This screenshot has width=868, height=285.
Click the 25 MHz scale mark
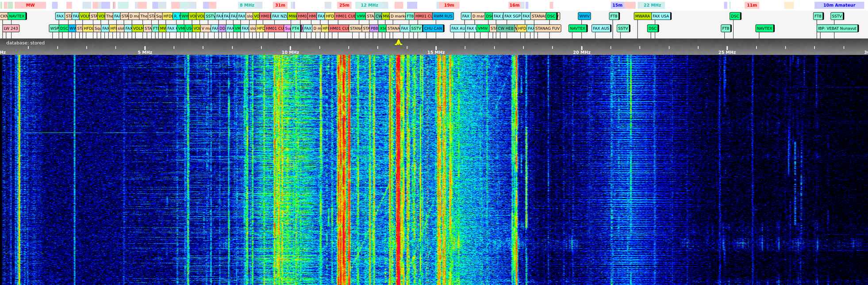point(727,52)
